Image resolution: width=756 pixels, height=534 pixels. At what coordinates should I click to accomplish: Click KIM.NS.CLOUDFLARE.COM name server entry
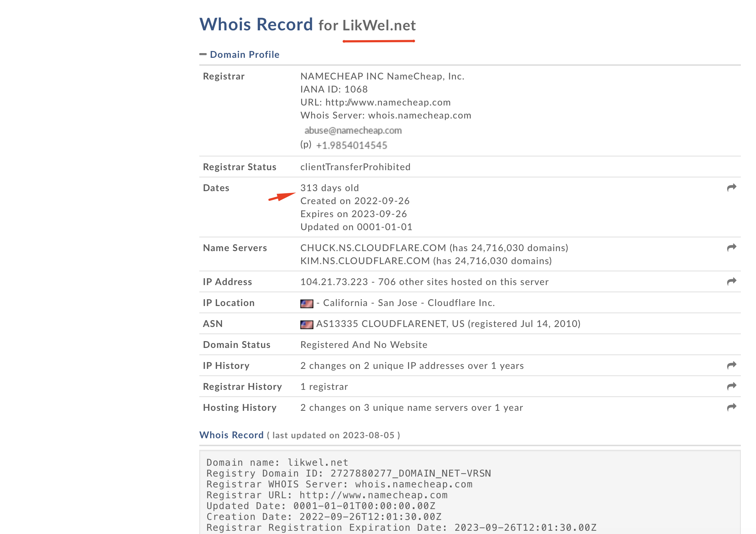click(365, 261)
